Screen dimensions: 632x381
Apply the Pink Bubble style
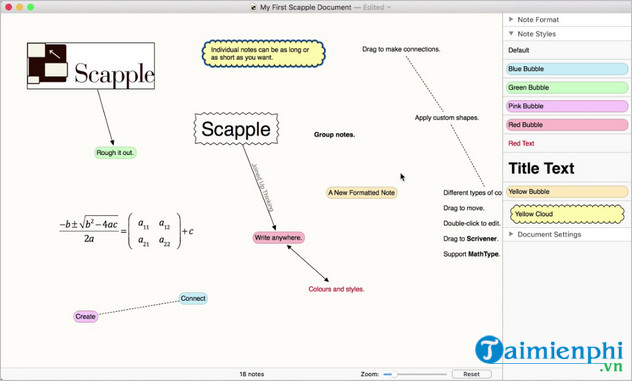click(x=567, y=106)
